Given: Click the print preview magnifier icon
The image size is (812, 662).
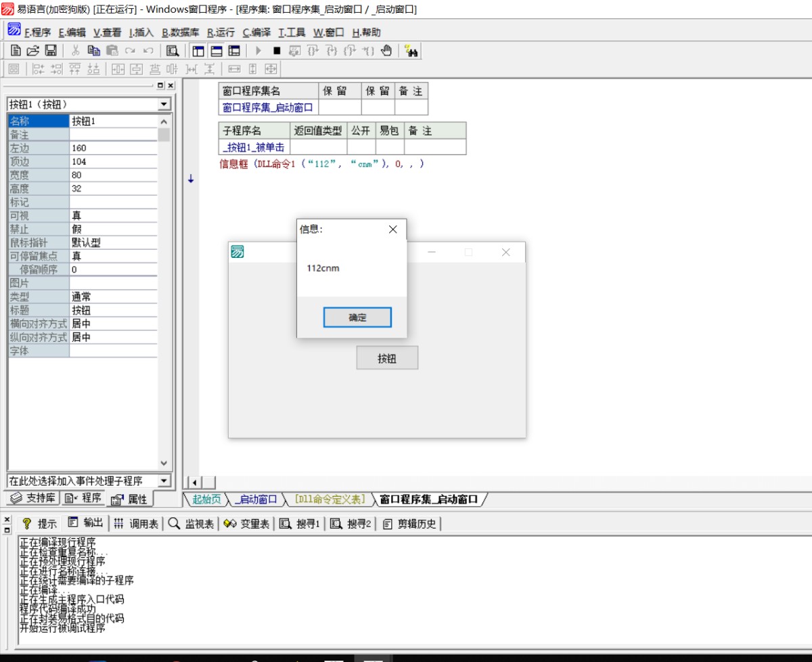Looking at the screenshot, I should pos(173,51).
